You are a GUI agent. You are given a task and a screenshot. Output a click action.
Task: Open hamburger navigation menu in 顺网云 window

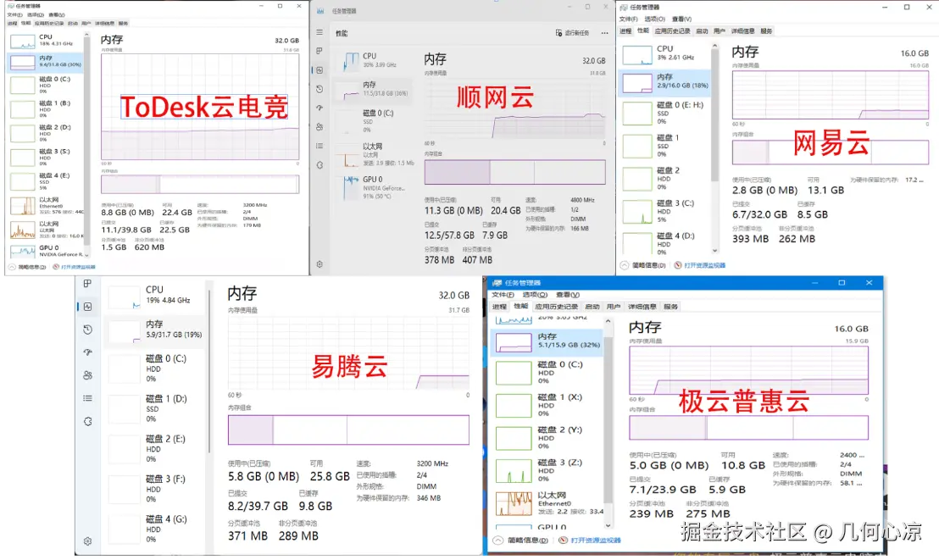319,32
